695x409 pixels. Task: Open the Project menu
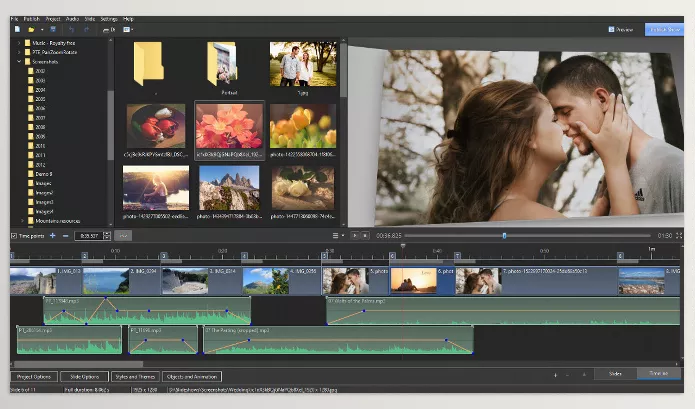[x=53, y=19]
